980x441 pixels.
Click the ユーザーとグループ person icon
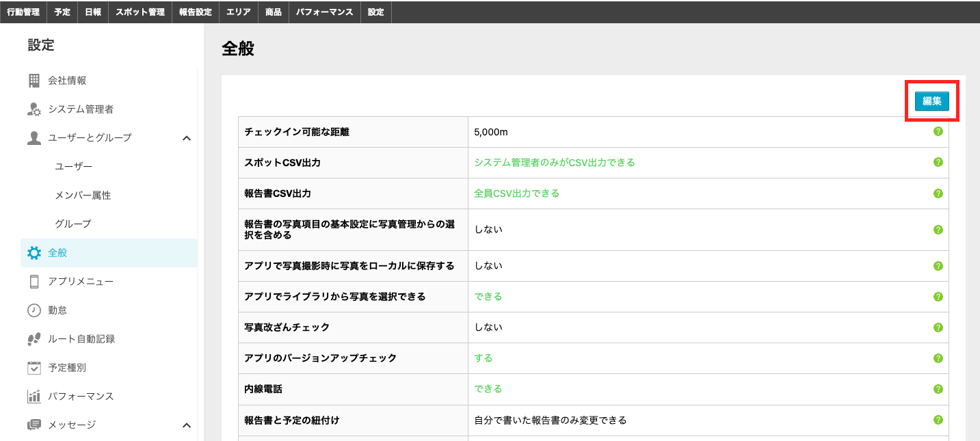tap(34, 138)
